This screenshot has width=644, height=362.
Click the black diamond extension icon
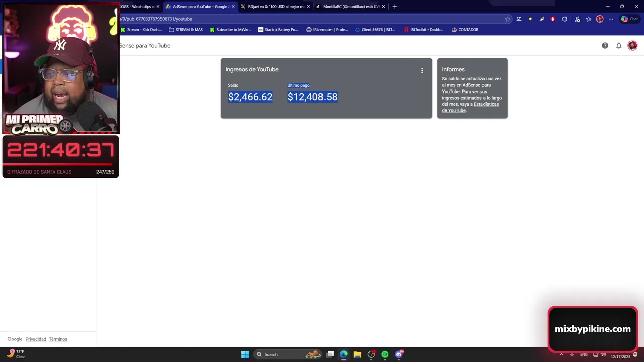(530, 19)
